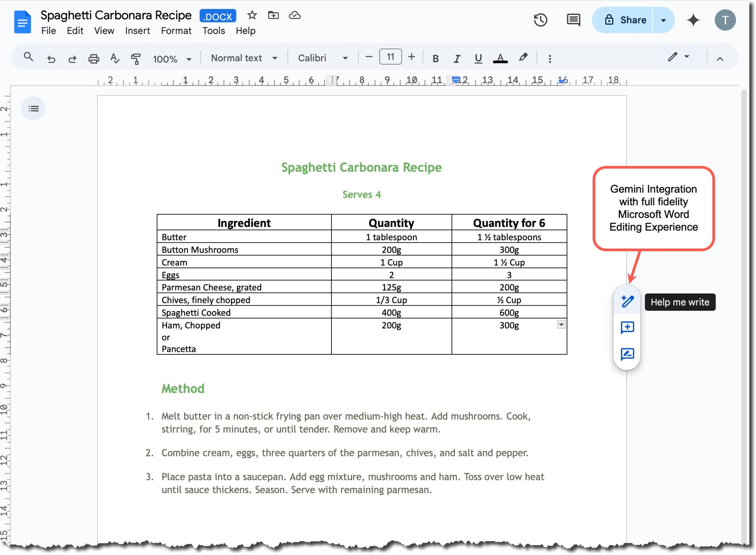The height and width of the screenshot is (555, 756).
Task: Toggle bold formatting
Action: [x=435, y=58]
